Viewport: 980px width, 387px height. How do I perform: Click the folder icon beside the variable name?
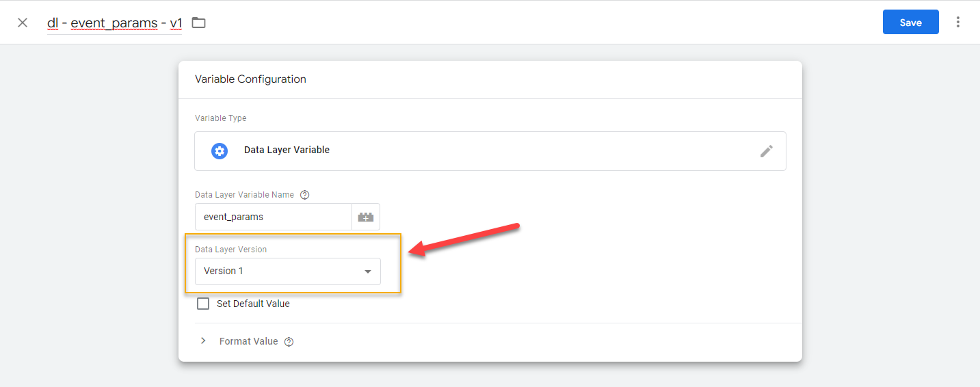pyautogui.click(x=198, y=23)
